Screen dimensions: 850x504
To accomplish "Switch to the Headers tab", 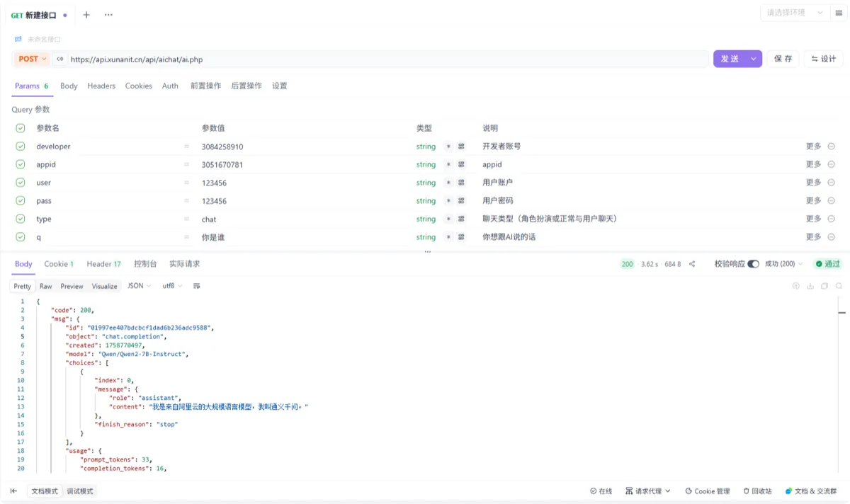I will tap(101, 86).
